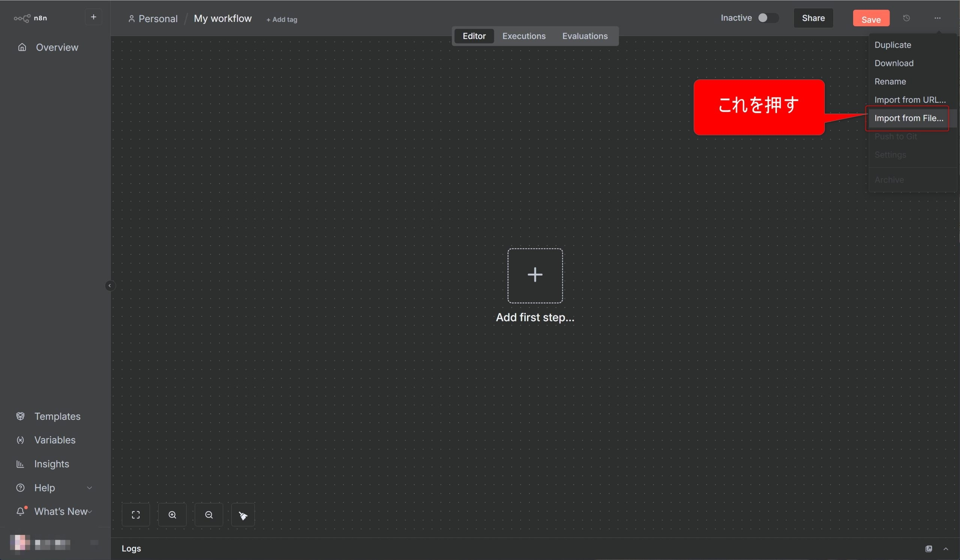960x560 pixels.
Task: Click the tidy up workflow broom icon
Action: point(243,515)
